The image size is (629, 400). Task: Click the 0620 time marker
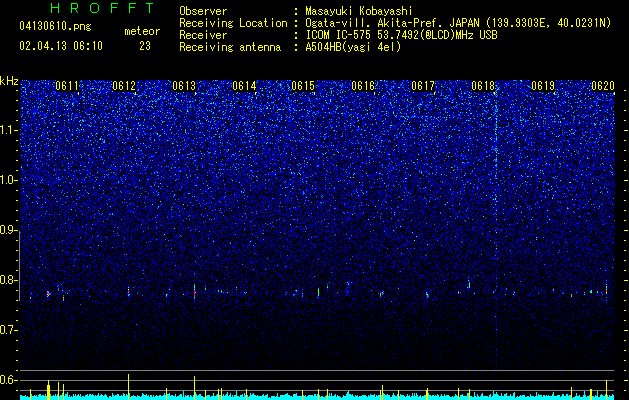[x=603, y=86]
